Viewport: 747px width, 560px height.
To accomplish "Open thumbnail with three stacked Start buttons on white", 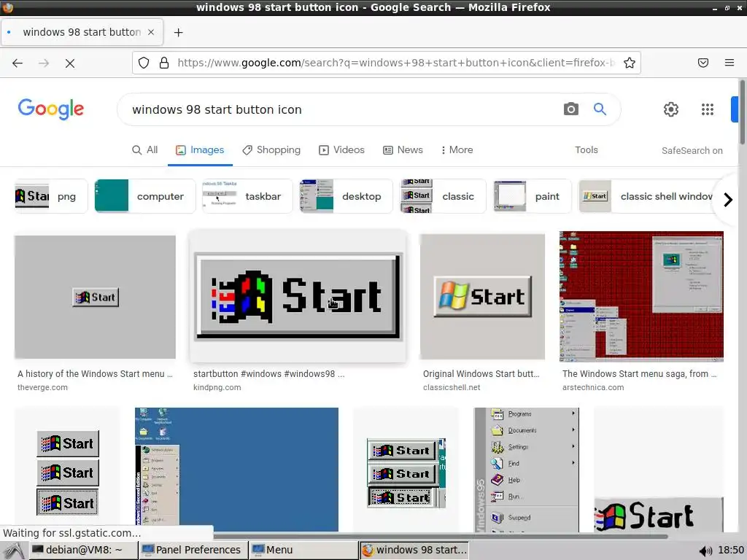I will pos(67,470).
